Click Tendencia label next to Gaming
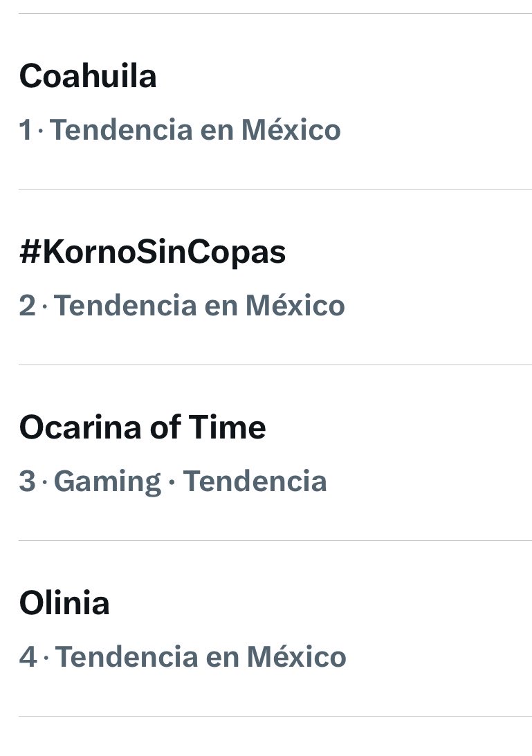The height and width of the screenshot is (756, 532). 255,481
